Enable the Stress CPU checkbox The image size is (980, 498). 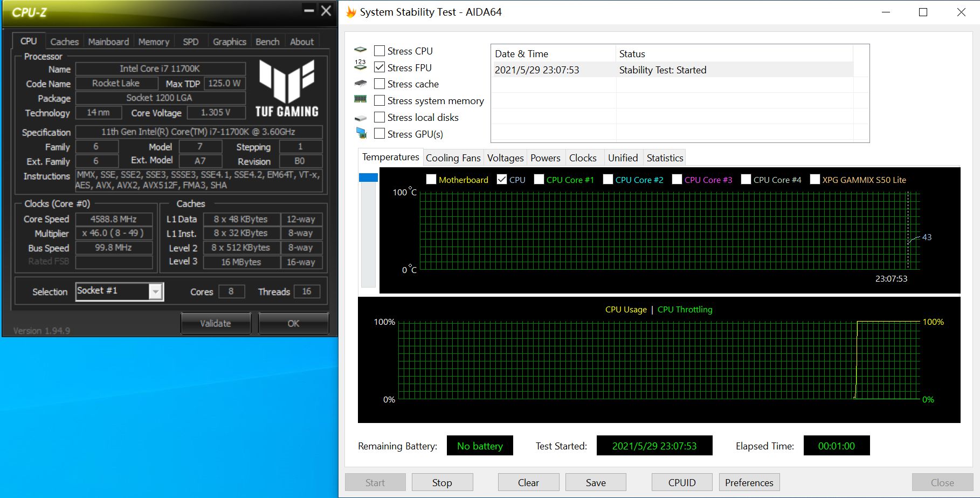379,51
